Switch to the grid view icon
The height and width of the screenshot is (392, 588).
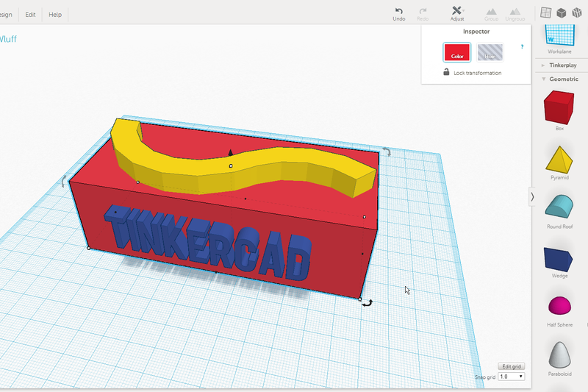click(545, 13)
